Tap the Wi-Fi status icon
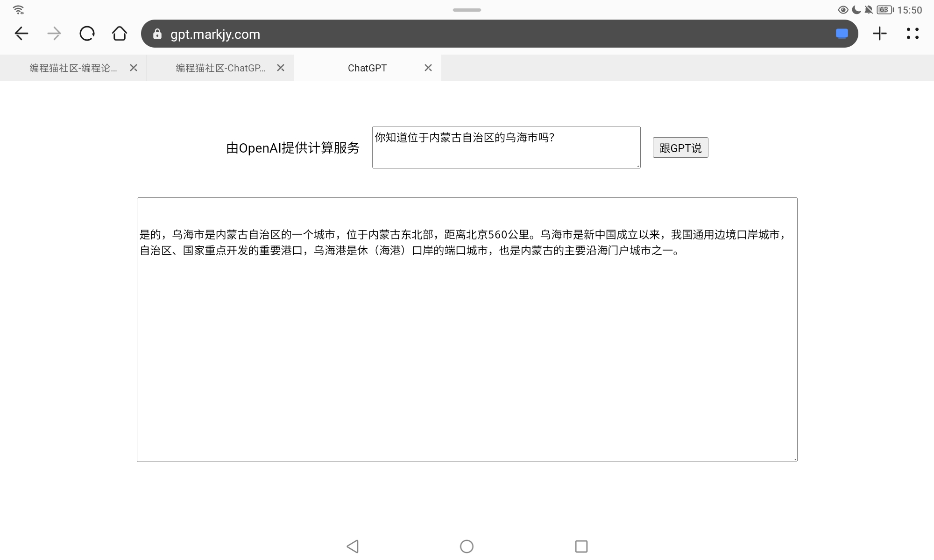This screenshot has height=560, width=934. [19, 10]
